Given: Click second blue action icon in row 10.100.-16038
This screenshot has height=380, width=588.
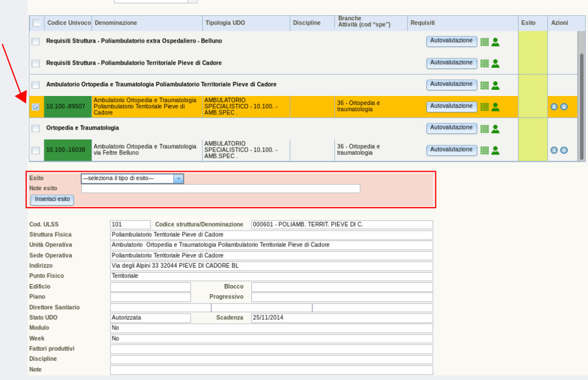Looking at the screenshot, I should (x=564, y=150).
